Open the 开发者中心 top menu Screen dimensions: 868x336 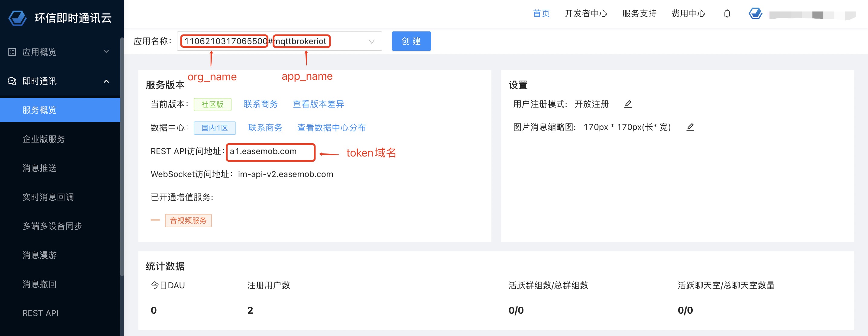586,14
